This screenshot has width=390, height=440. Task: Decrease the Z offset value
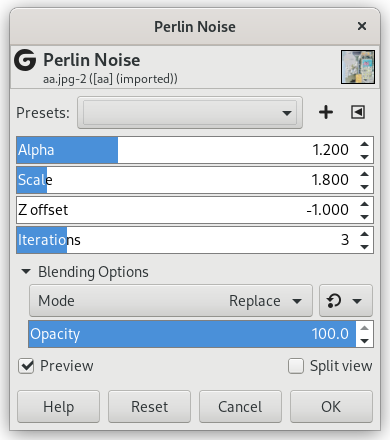(x=365, y=216)
